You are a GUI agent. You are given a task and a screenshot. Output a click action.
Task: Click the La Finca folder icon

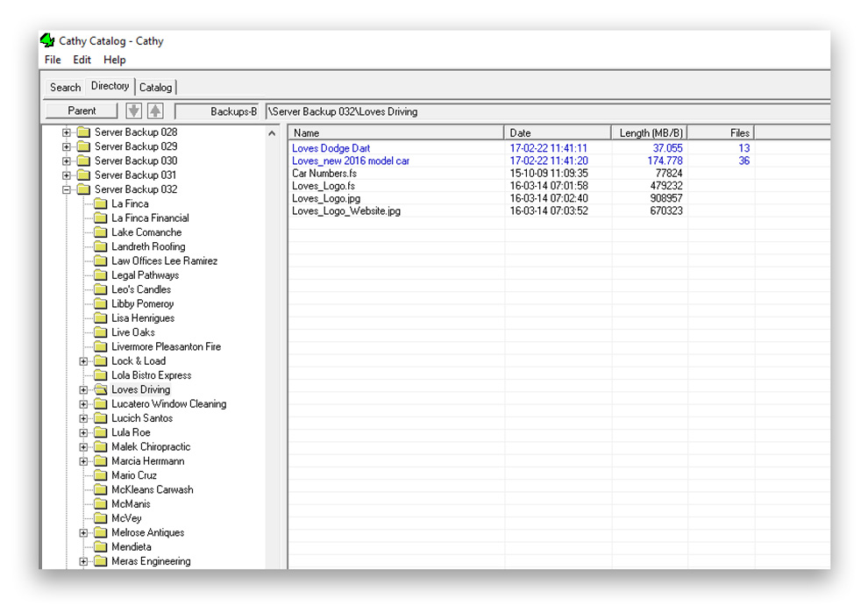[x=100, y=203]
